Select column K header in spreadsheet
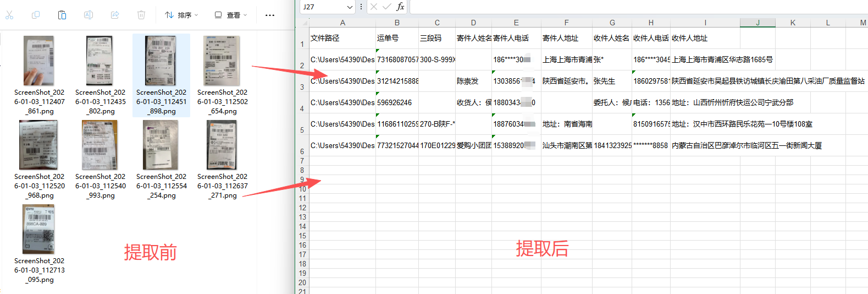 pos(793,23)
